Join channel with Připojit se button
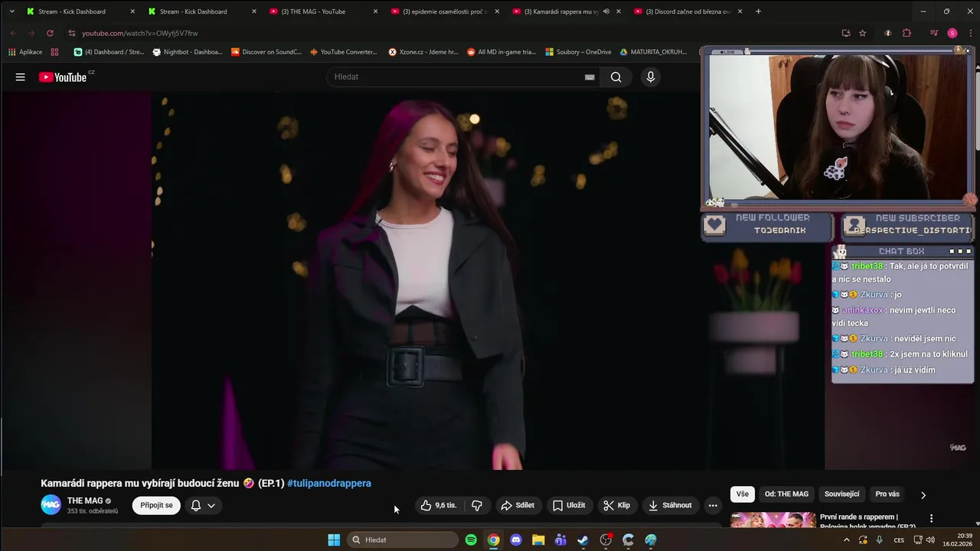The image size is (980, 551). (156, 505)
